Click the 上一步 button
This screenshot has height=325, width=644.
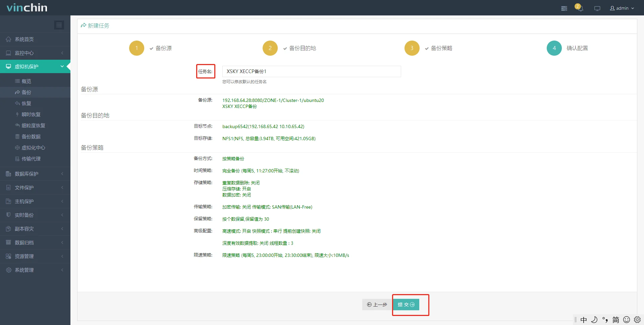point(377,305)
